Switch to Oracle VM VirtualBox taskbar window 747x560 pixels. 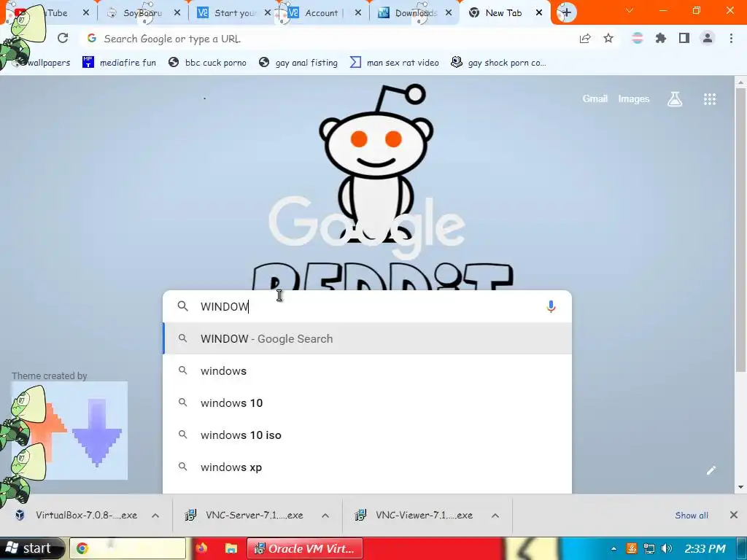tap(305, 548)
